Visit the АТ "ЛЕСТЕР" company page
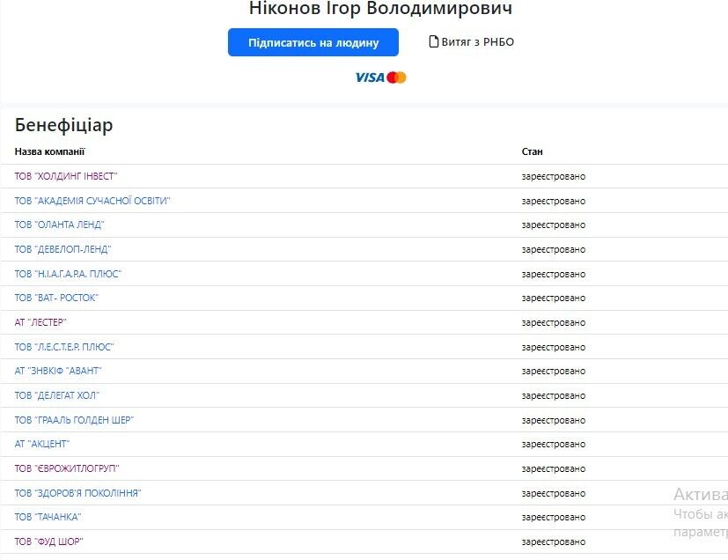The width and height of the screenshot is (728, 560). [x=40, y=322]
